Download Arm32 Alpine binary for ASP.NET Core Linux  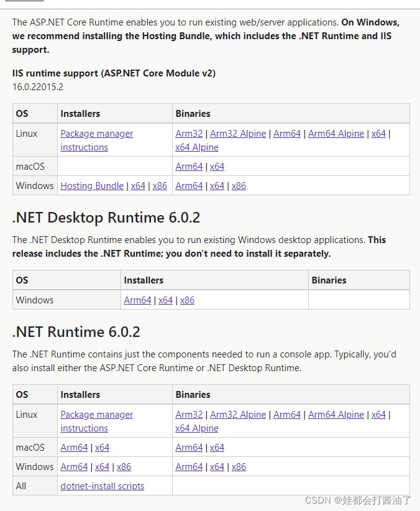238,134
